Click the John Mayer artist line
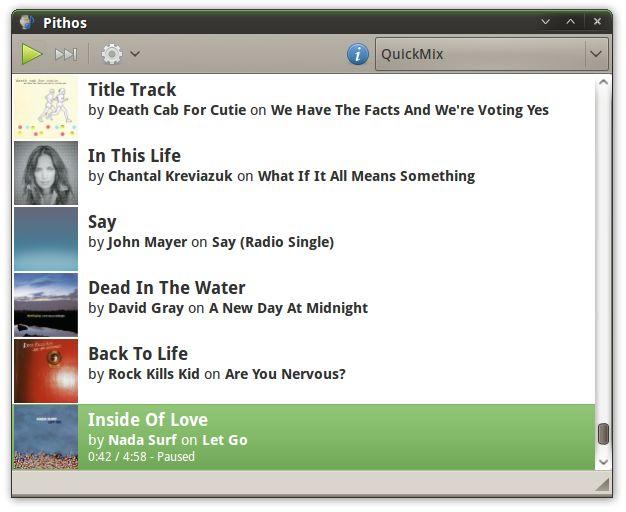Image resolution: width=626 pixels, height=512 pixels. pyautogui.click(x=211, y=242)
